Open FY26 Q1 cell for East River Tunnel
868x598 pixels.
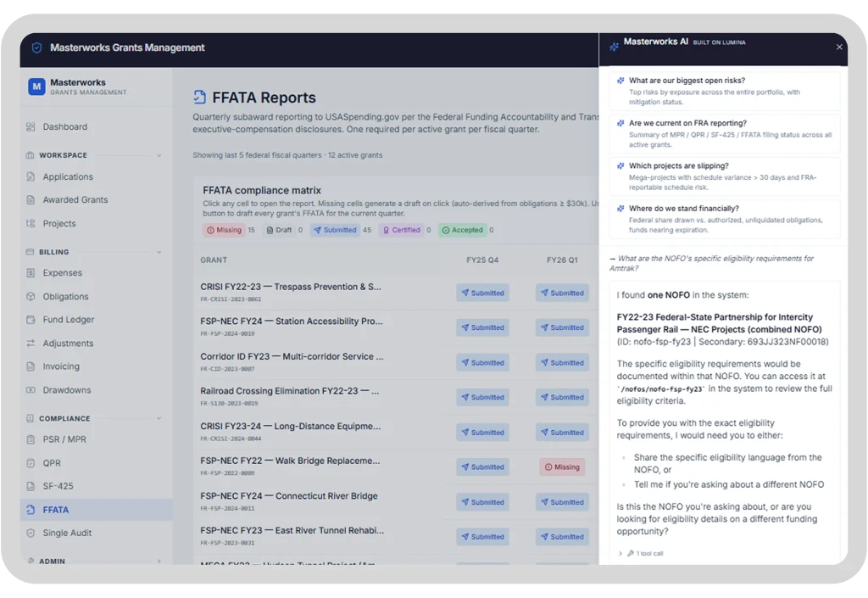click(562, 537)
